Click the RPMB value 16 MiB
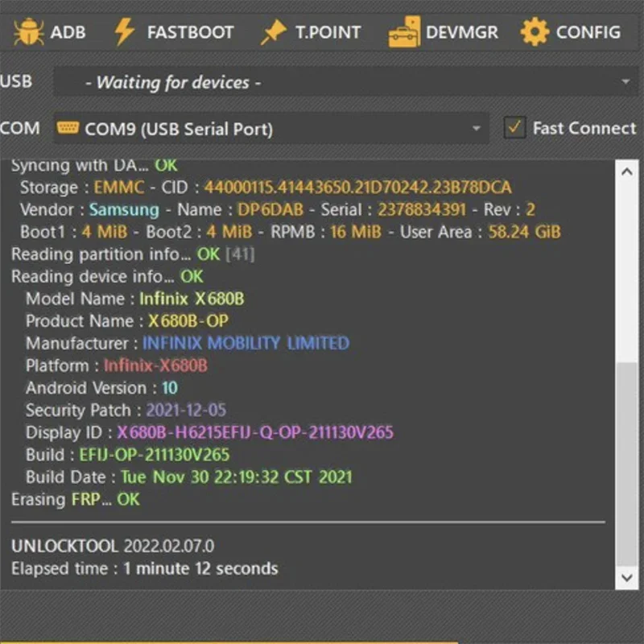The image size is (644, 644). 356,232
